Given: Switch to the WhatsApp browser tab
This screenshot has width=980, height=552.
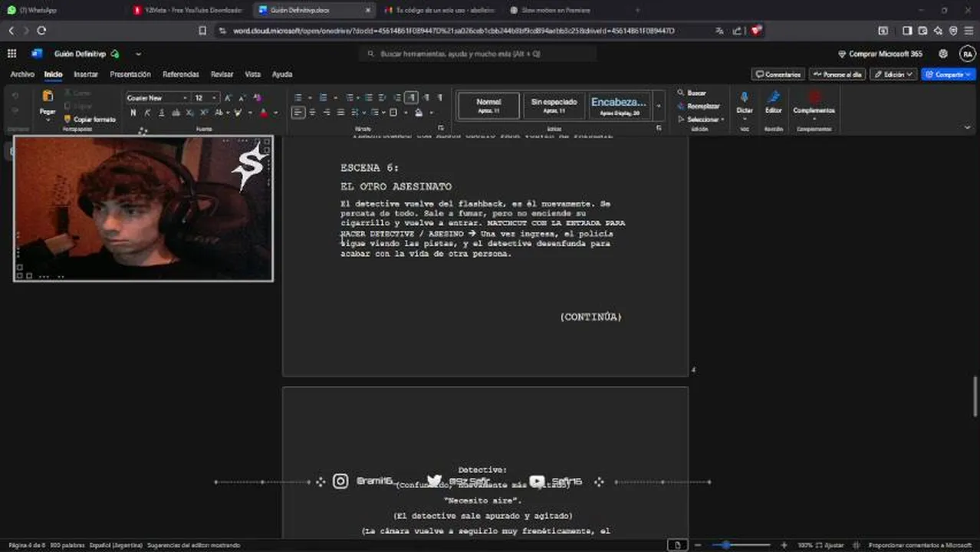Looking at the screenshot, I should (63, 10).
